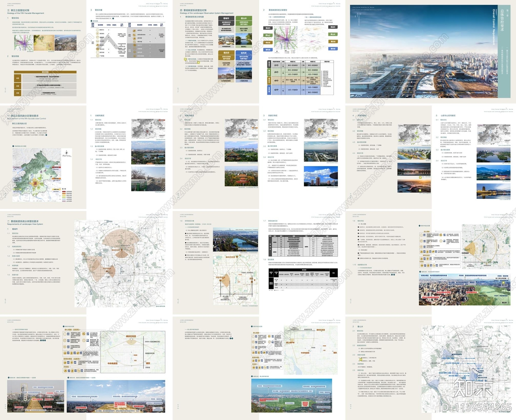Image resolution: width=516 pixels, height=420 pixels.
Task: Click the 第五立面风貌分区 subheading
Action: point(19,124)
